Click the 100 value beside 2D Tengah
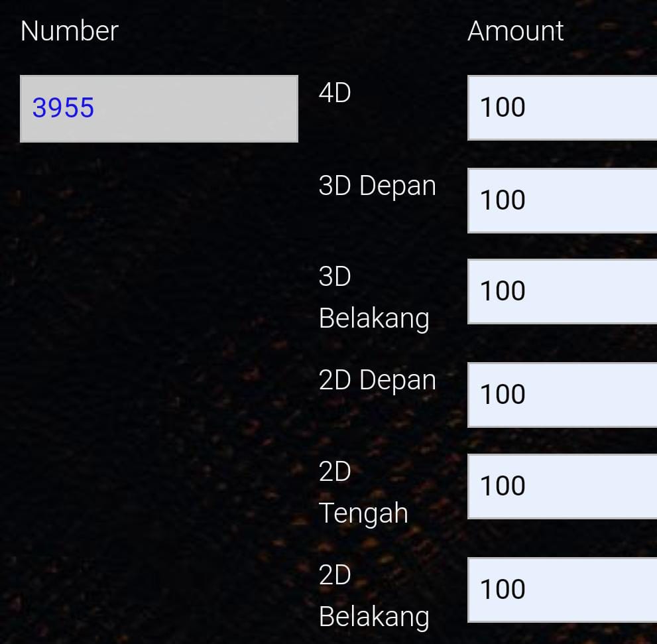This screenshot has width=657, height=644. 503,486
